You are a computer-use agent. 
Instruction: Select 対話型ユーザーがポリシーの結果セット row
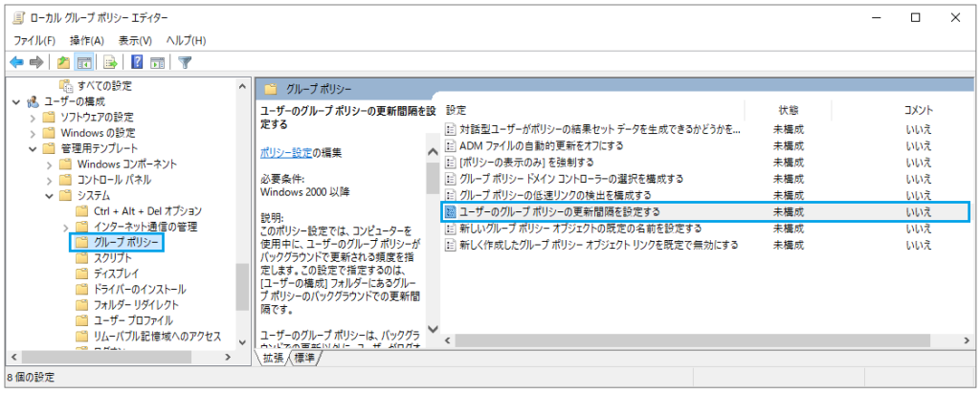click(x=707, y=129)
